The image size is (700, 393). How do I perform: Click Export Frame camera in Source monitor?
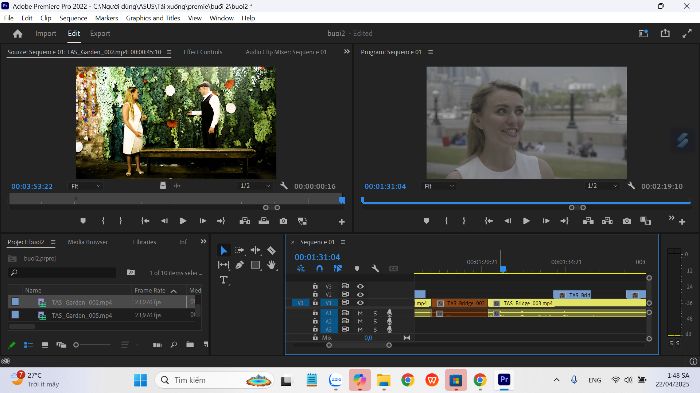283,221
